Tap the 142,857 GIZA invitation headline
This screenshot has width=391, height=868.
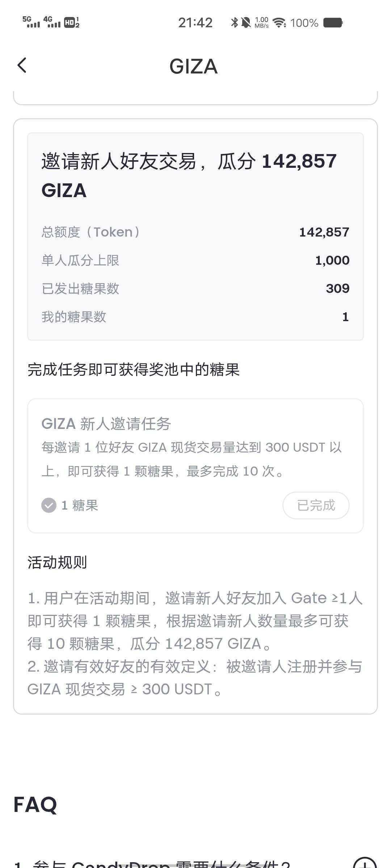189,176
